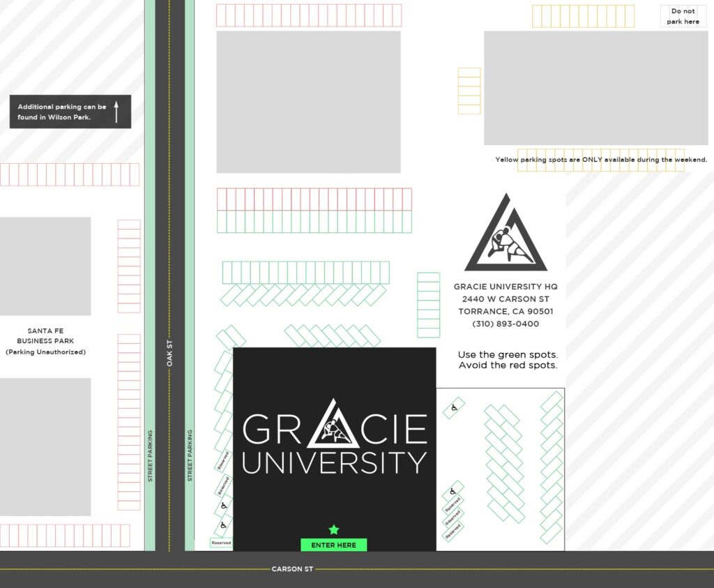
Task: Click the Gracie University HQ triangle logo
Action: click(x=506, y=236)
